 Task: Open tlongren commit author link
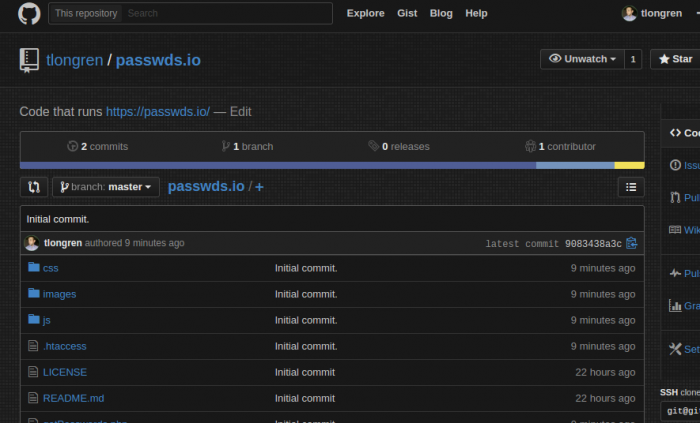pos(63,243)
